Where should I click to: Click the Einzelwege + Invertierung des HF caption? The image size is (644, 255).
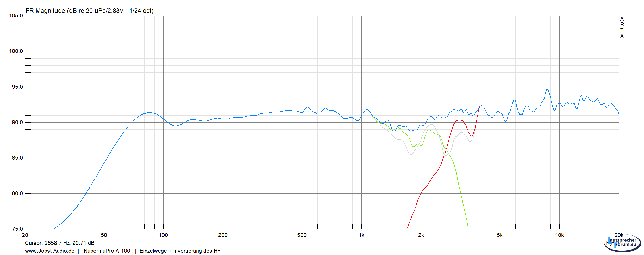tap(180, 251)
